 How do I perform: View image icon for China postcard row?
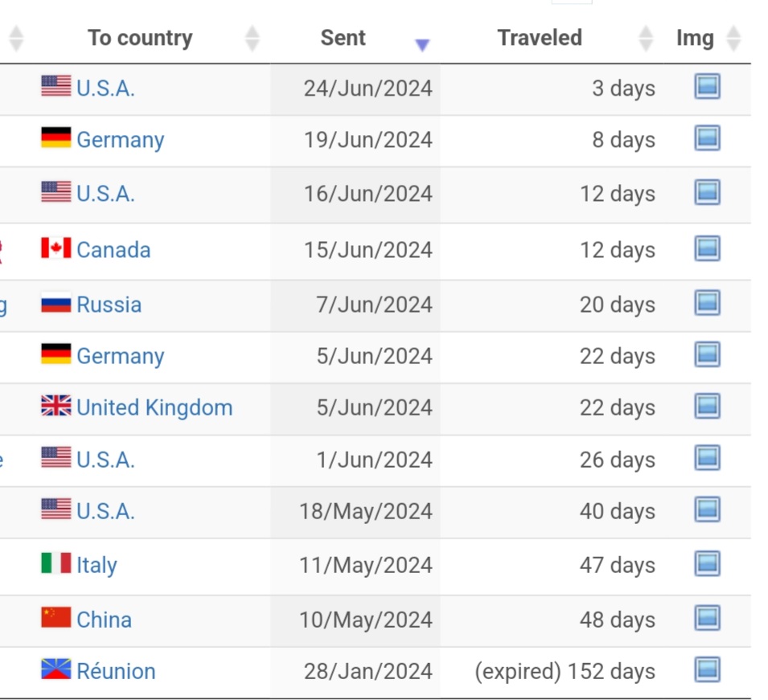coord(707,618)
